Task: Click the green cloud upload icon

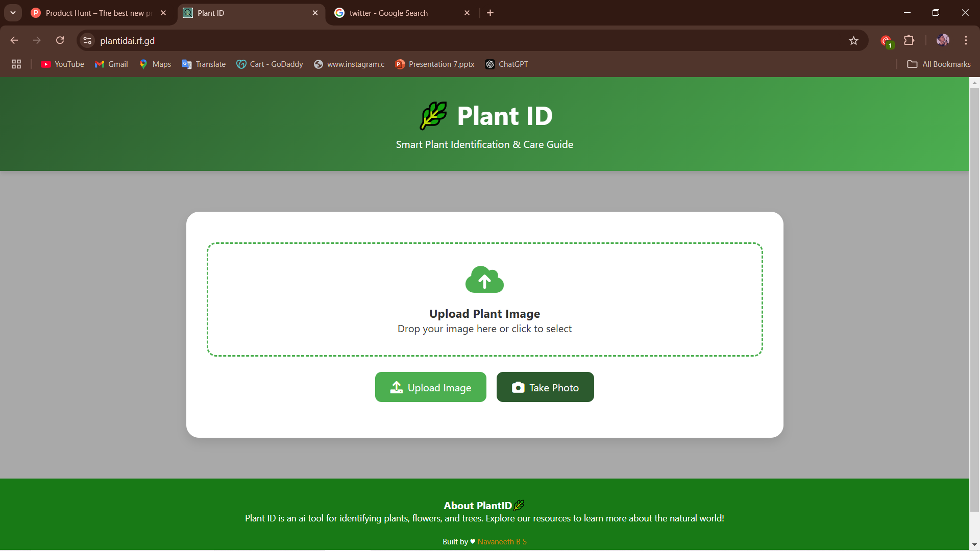Action: 484,280
